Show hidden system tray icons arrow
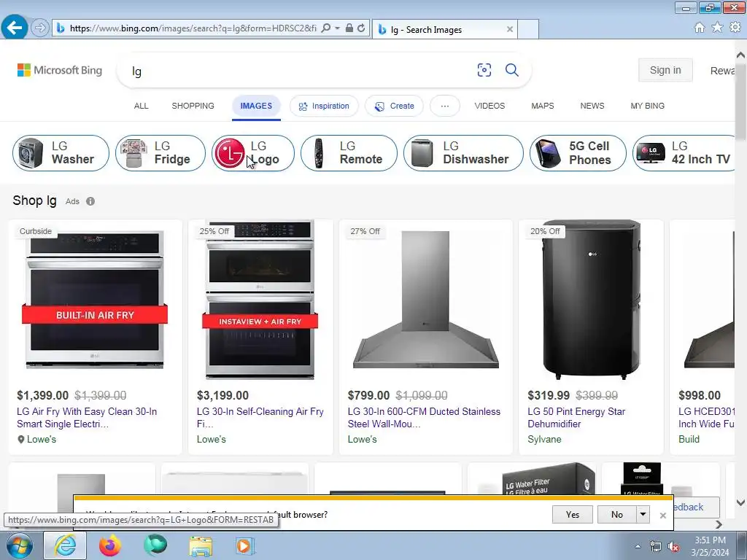This screenshot has height=560, width=747. [638, 546]
